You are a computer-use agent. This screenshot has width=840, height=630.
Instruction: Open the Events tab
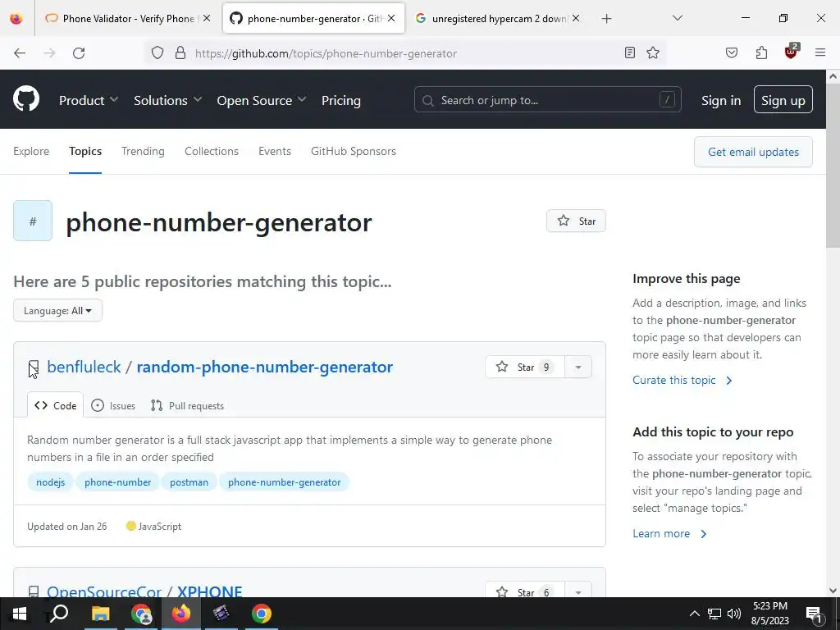[x=275, y=151]
